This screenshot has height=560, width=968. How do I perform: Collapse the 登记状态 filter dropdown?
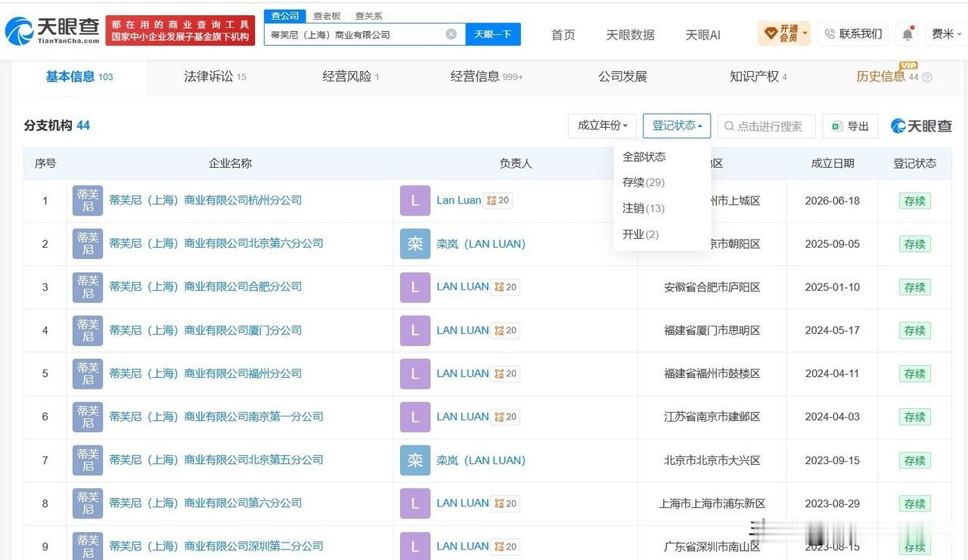pos(677,125)
